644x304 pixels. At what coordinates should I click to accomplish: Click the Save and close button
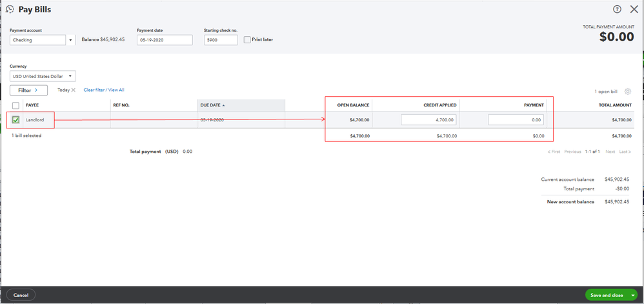[607, 295]
